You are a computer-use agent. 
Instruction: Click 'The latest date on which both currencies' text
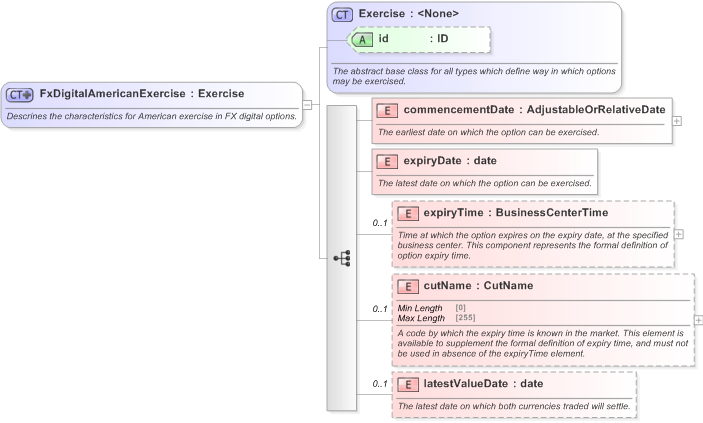tap(514, 406)
